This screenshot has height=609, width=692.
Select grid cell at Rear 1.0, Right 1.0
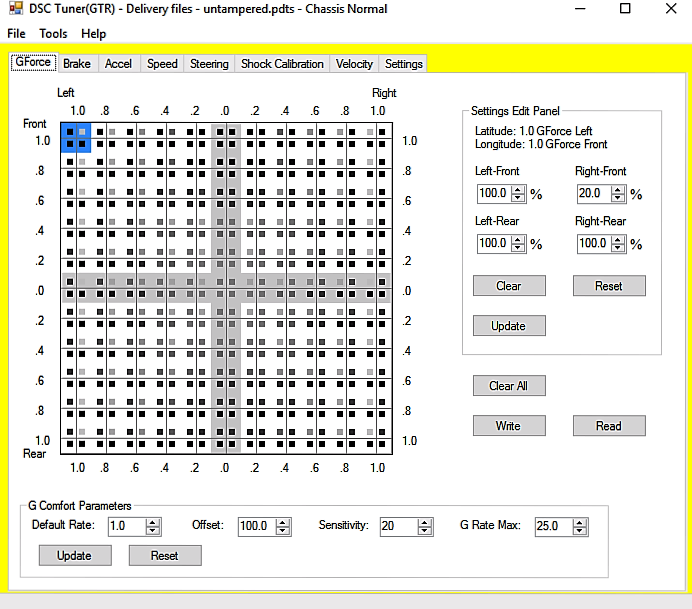[376, 438]
